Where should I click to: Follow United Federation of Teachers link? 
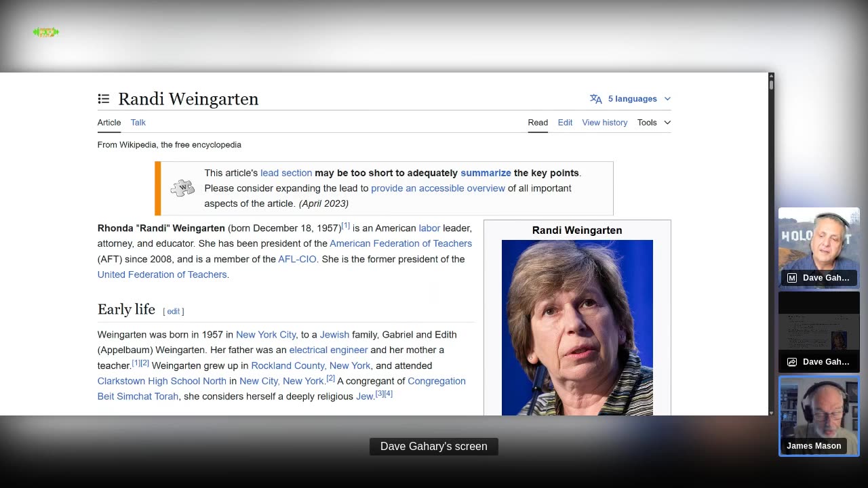coord(162,274)
